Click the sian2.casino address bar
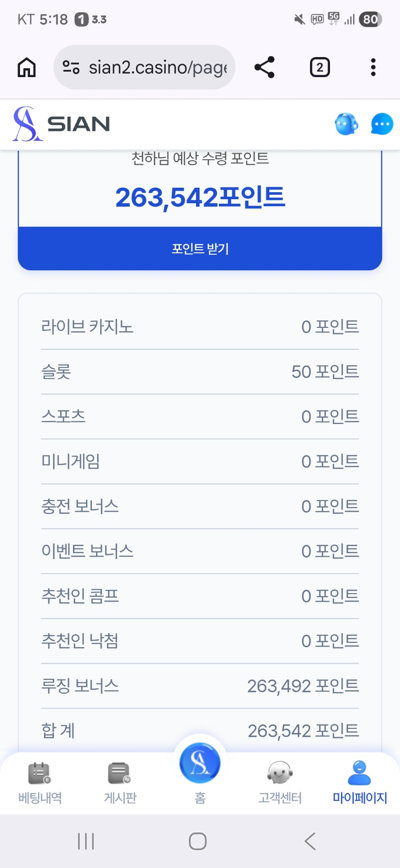Screen dimensions: 400x868 157,67
